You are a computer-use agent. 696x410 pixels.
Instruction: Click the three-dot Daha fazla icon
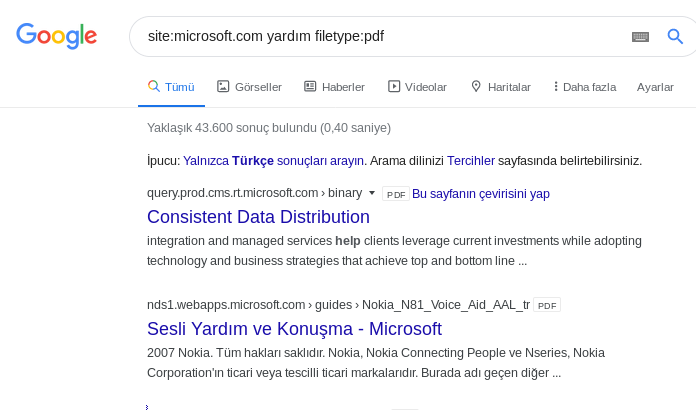pos(555,87)
